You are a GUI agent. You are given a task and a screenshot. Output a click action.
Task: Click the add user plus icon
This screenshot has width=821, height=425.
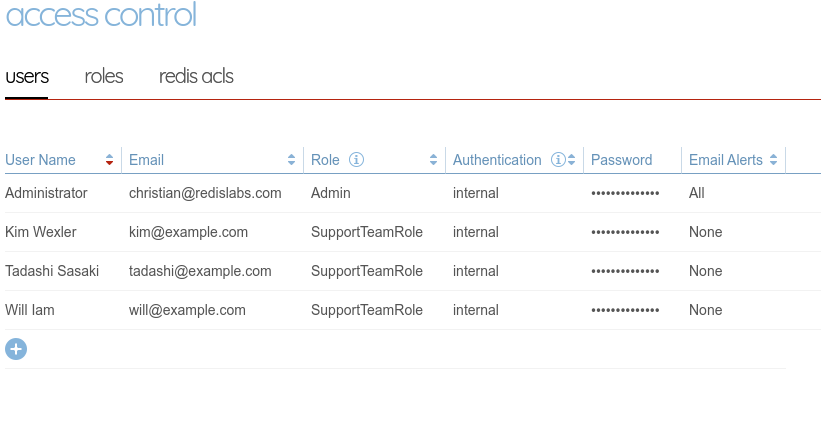[16, 349]
